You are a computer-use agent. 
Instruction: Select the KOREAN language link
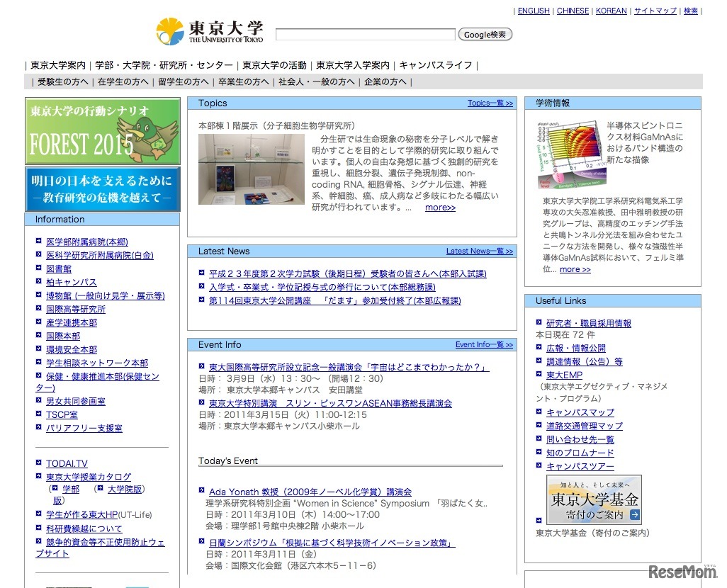tap(611, 11)
